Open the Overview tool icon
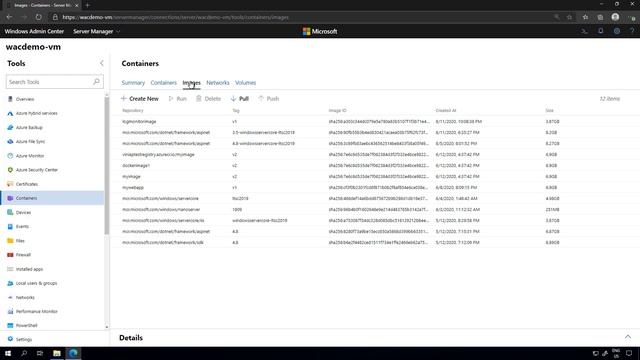The width and height of the screenshot is (640, 360). pyautogui.click(x=10, y=99)
